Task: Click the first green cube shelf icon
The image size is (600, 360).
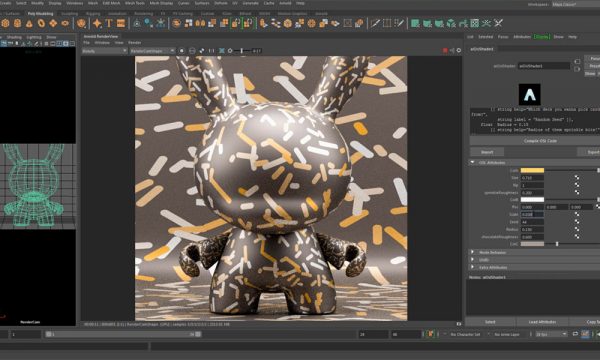Action: tap(415, 23)
